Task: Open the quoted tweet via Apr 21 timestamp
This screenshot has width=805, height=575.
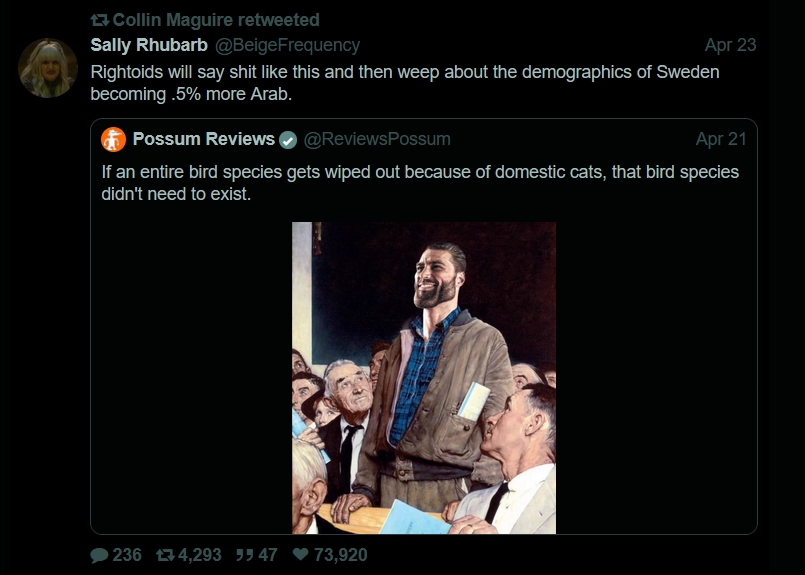Action: click(x=721, y=139)
